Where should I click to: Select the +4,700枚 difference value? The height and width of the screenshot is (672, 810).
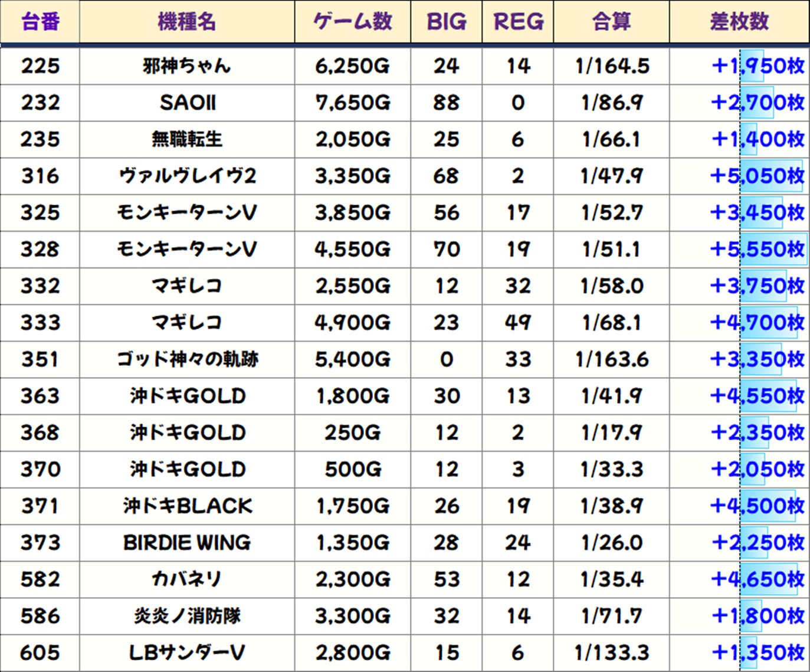[x=758, y=323]
